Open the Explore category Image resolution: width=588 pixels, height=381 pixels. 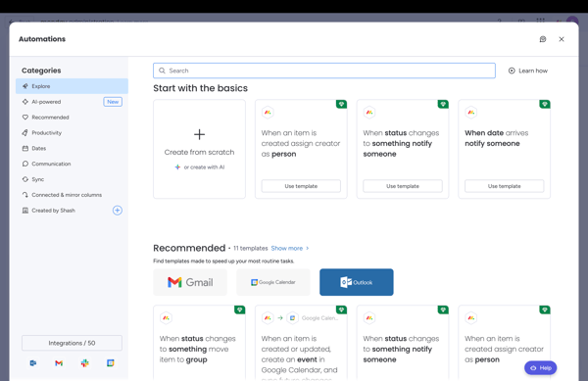pos(72,86)
